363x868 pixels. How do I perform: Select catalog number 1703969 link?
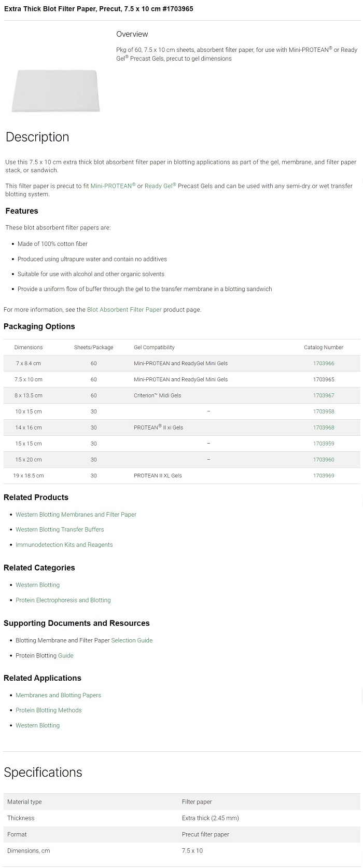[324, 476]
